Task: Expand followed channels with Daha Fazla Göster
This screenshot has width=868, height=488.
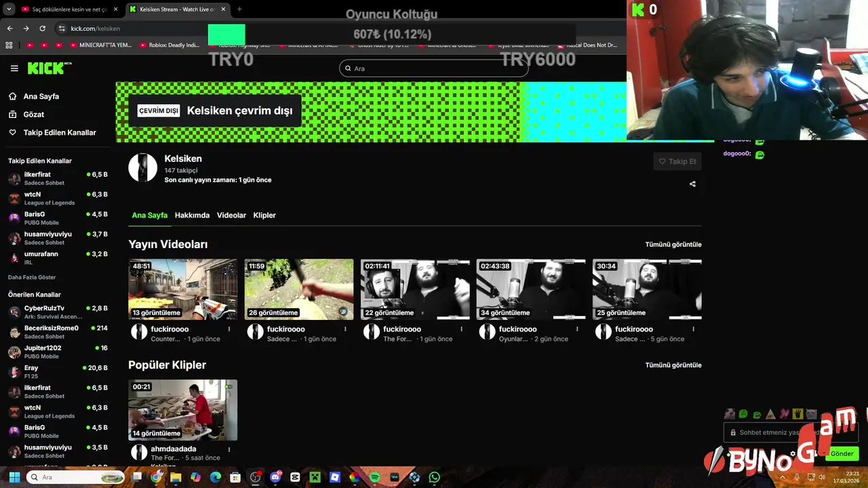Action: tap(32, 277)
